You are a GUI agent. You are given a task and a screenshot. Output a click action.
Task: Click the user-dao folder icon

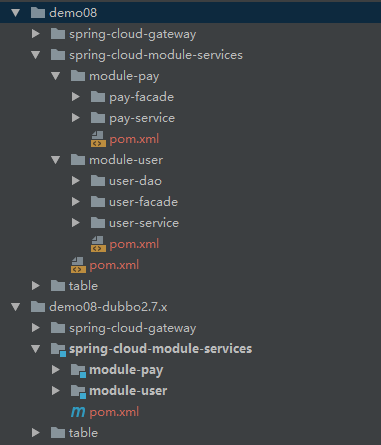coord(98,181)
